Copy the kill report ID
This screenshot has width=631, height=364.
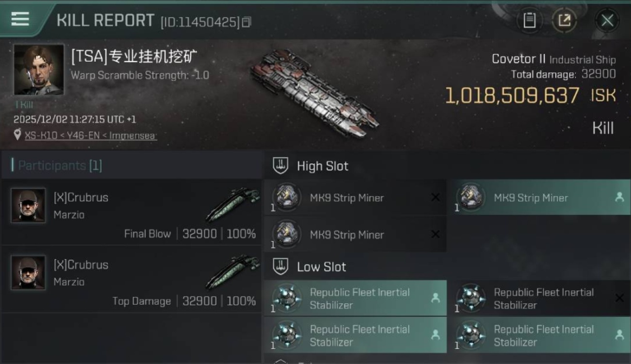(x=247, y=22)
